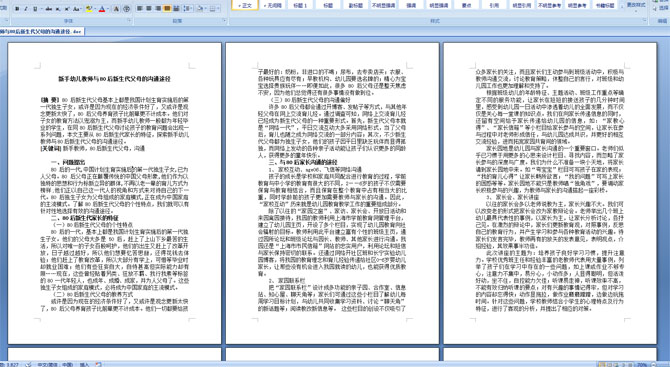Open the red font color dropdown arrow
Image resolution: width=670 pixels, height=367 pixels.
(x=108, y=9)
